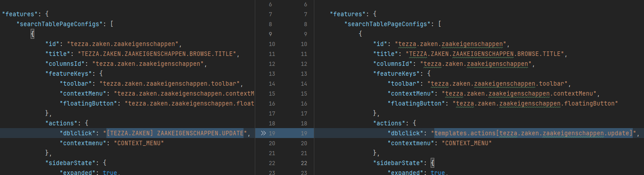The image size is (644, 175).
Task: Select line number 22 in the right pane gutter
Action: 304,163
